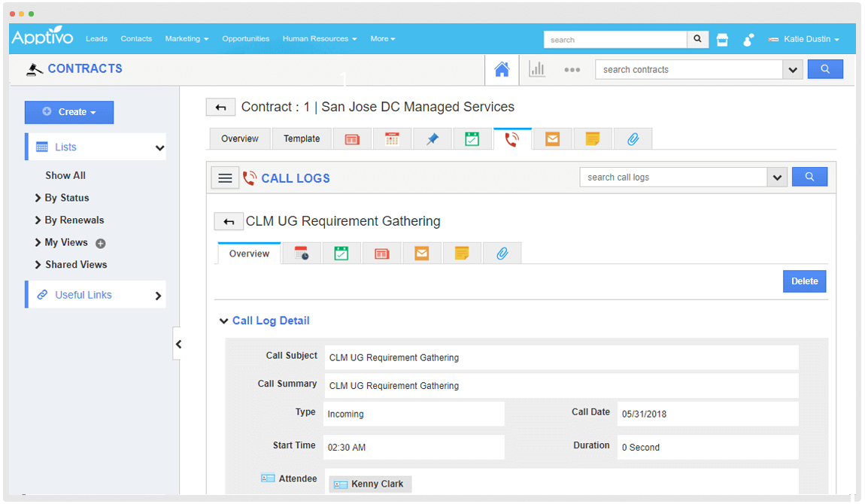Viewport: 865px width, 504px height.
Task: Open the contract documents paperclip tab
Action: click(x=633, y=139)
